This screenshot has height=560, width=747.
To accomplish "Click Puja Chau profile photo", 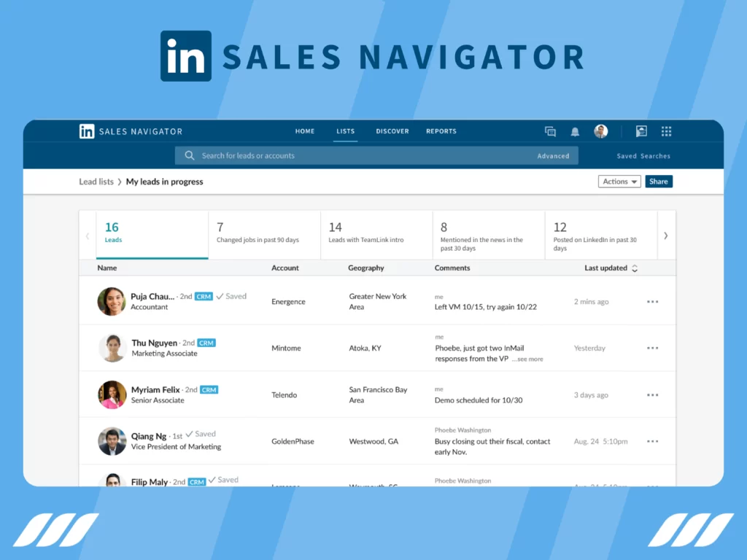I will click(112, 301).
